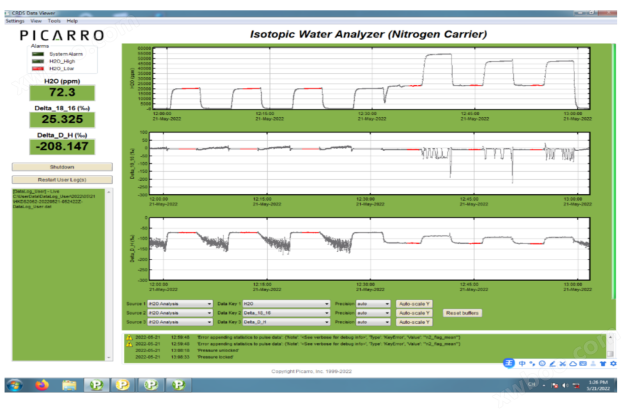This screenshot has height=419, width=632.
Task: Open Precision dropdown for Data Key 1
Action: (373, 304)
